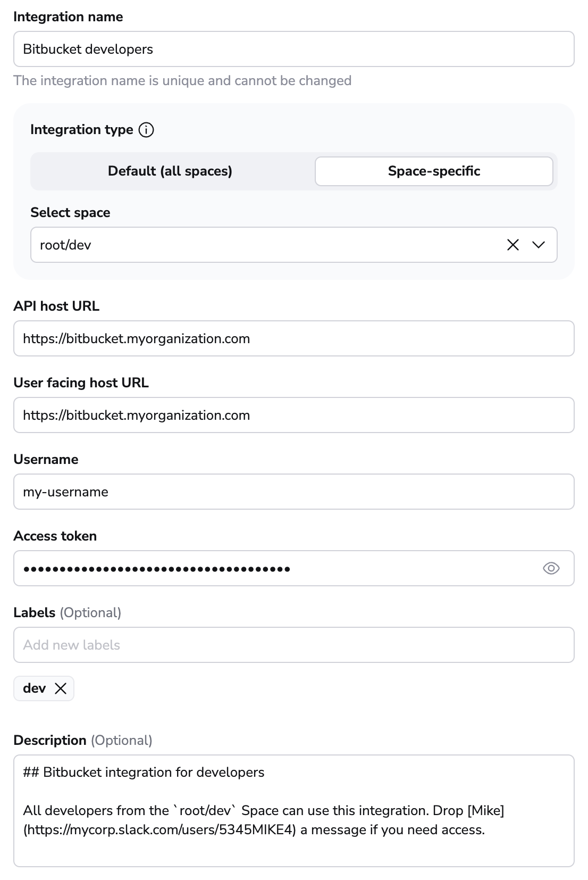This screenshot has height=880, width=588.
Task: Open the root/dev space combo box
Action: click(266, 245)
